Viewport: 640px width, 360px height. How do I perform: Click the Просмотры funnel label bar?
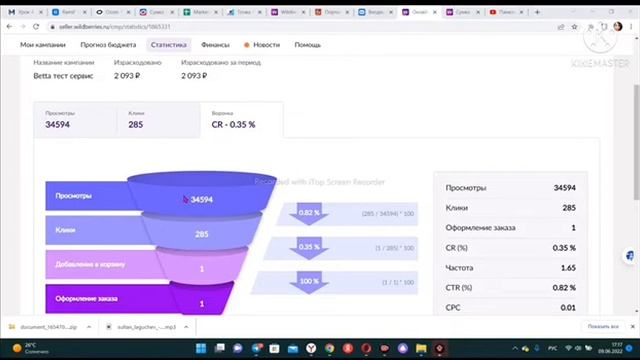pyautogui.click(x=88, y=196)
